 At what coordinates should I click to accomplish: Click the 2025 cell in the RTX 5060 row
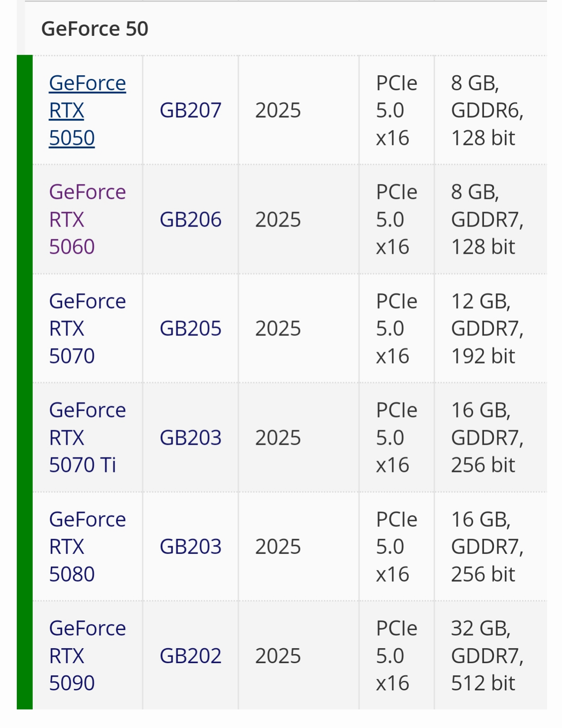pos(278,220)
